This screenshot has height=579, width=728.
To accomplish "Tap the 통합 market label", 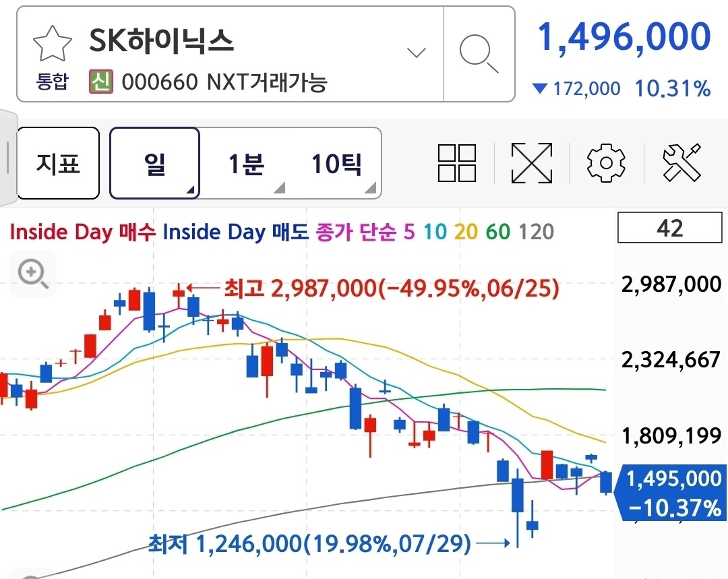I will tap(52, 82).
